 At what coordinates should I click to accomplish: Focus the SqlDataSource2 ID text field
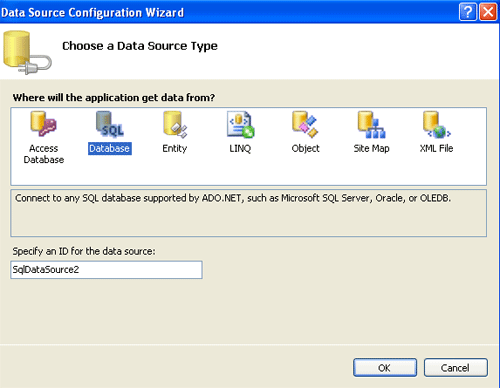tap(106, 270)
